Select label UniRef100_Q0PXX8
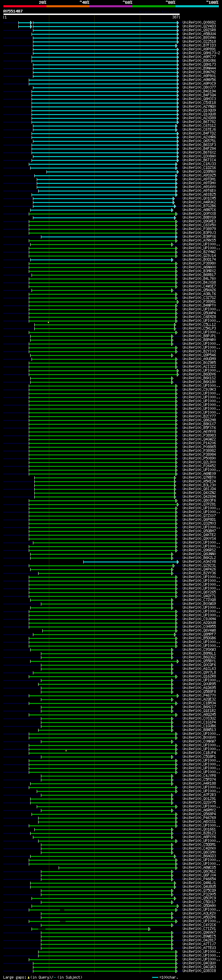Screen dimensions: 222x980 point(199,213)
